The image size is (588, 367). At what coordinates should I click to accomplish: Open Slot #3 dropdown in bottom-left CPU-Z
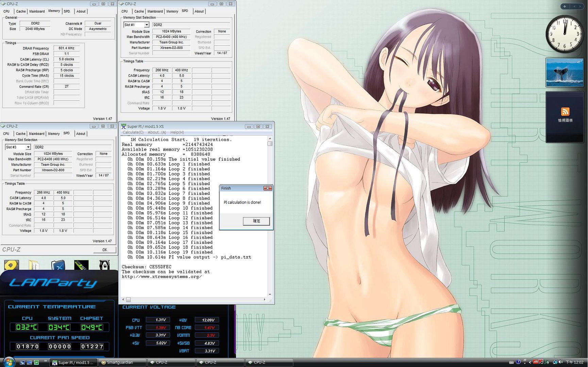pyautogui.click(x=28, y=147)
